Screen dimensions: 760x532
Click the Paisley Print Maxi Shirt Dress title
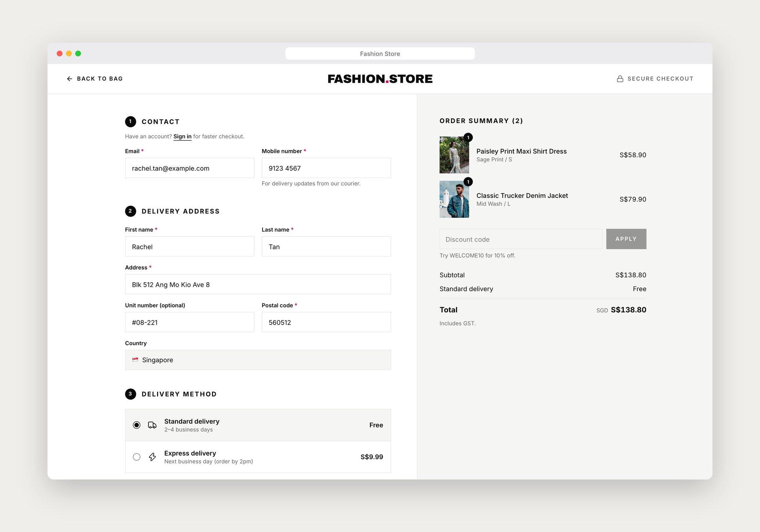pos(521,151)
